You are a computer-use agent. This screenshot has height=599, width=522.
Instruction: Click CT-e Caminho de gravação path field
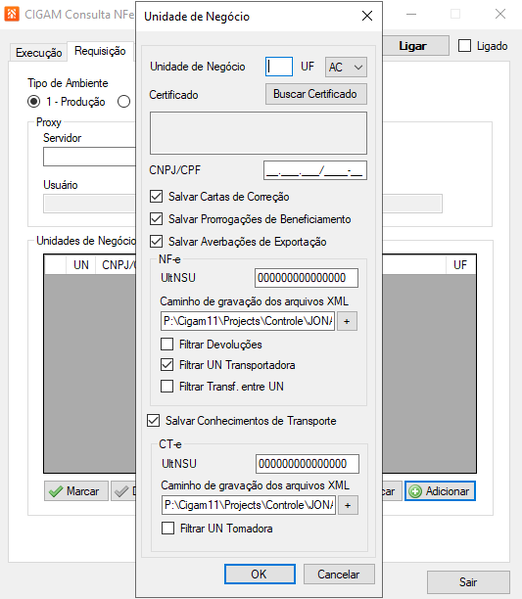(x=248, y=505)
